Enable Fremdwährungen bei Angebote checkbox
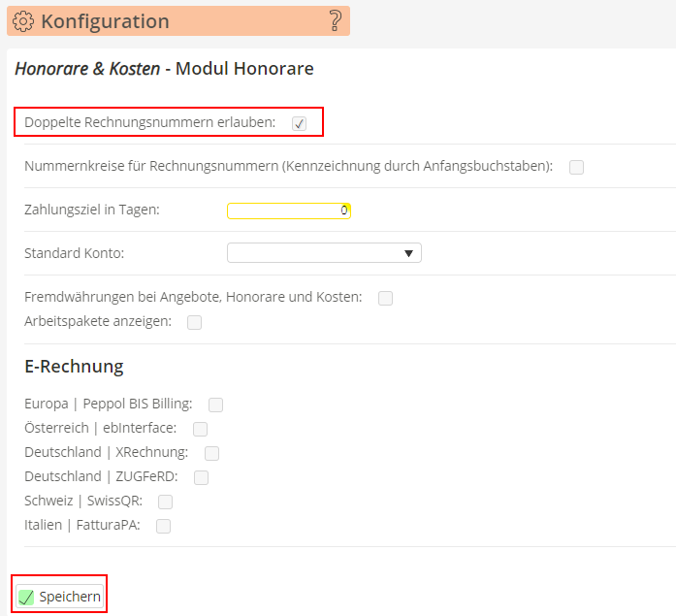The height and width of the screenshot is (616, 676). 385,298
